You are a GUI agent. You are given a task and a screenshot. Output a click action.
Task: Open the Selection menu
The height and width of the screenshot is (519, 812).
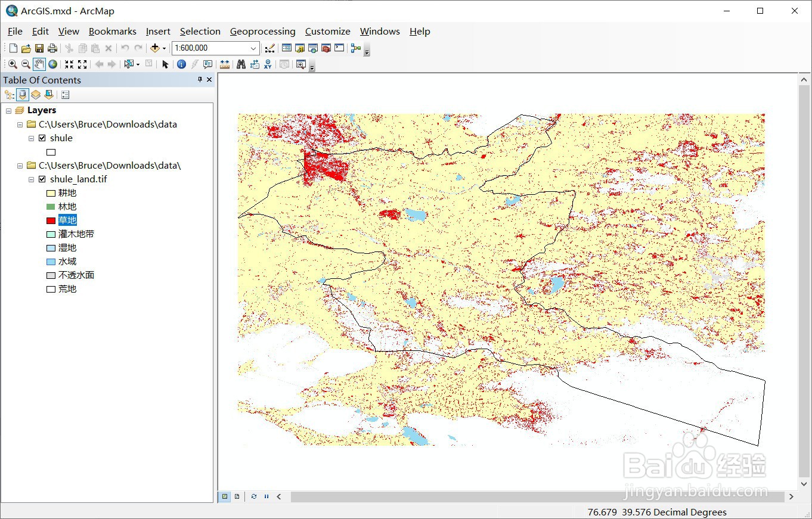coord(200,31)
